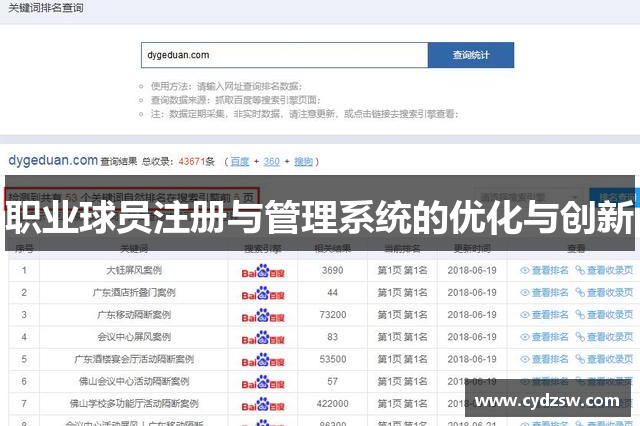Image resolution: width=640 pixels, height=426 pixels.
Task: Open the 百度 link in query results
Action: (240, 162)
